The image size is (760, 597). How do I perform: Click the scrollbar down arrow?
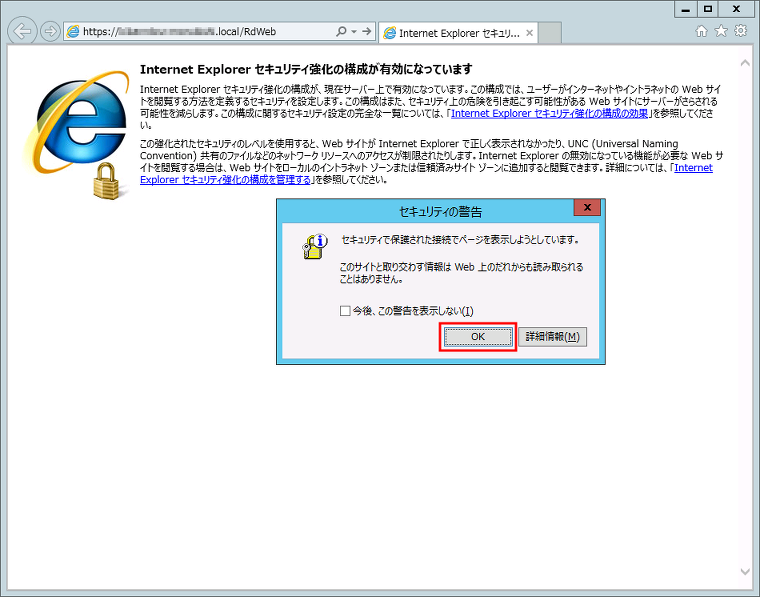coord(745,572)
